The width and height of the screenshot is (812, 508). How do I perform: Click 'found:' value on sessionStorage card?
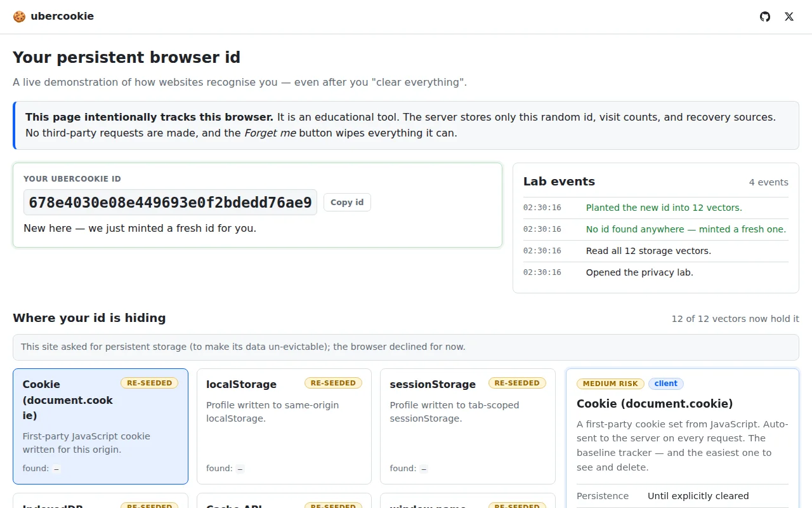pos(424,469)
